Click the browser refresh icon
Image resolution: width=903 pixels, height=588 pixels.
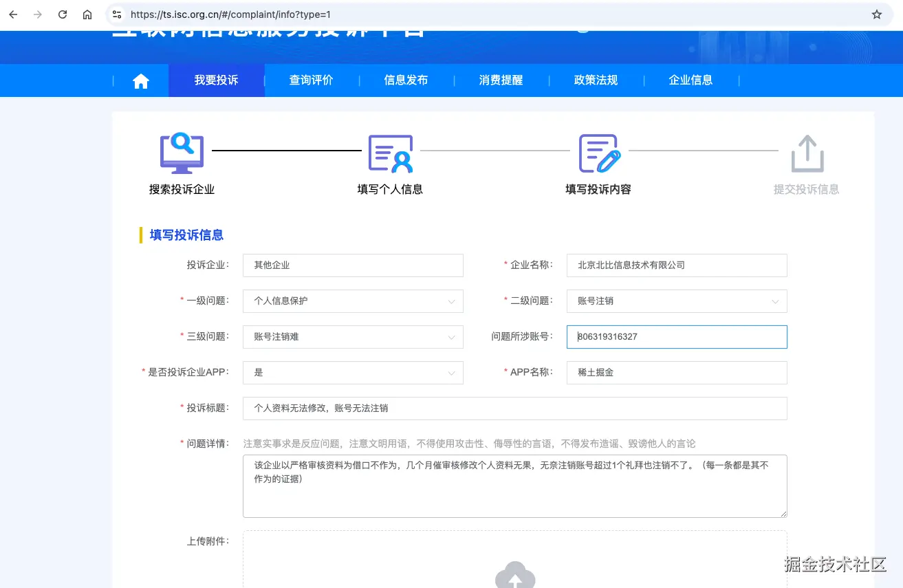click(63, 14)
